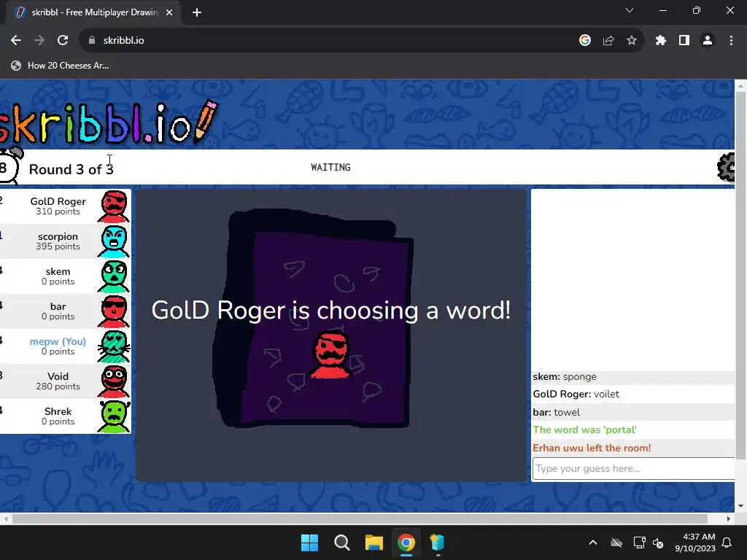
Task: Click the muted volume tray icon
Action: click(658, 542)
